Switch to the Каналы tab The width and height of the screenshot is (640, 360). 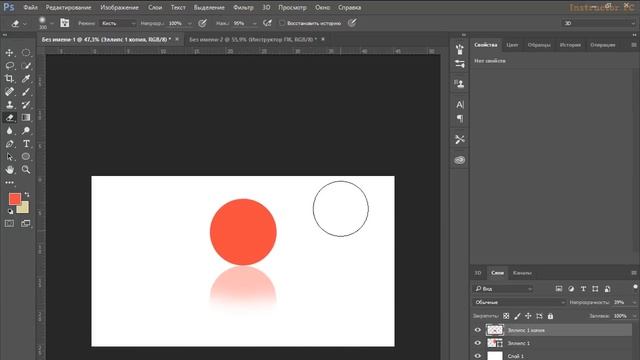[x=522, y=273]
